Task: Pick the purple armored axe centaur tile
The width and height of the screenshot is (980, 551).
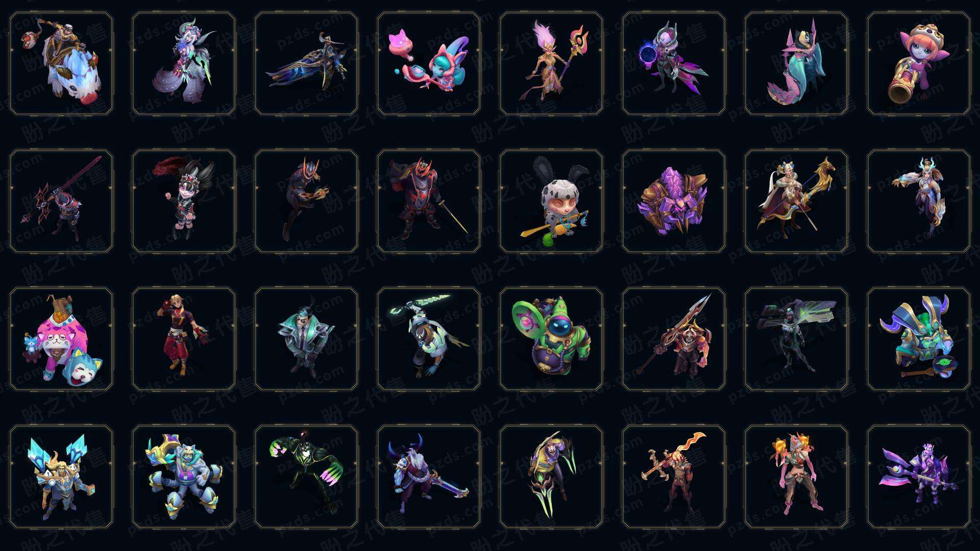Action: 919,477
